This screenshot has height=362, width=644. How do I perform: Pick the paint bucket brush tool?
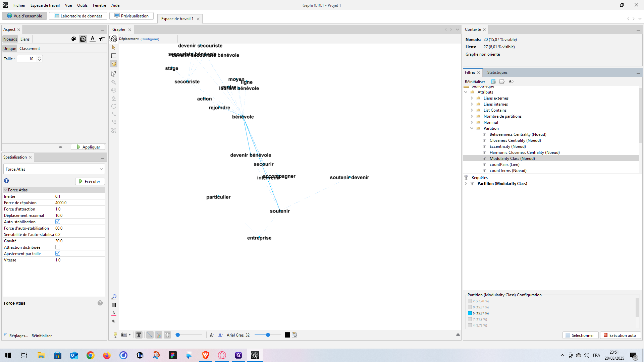click(114, 98)
